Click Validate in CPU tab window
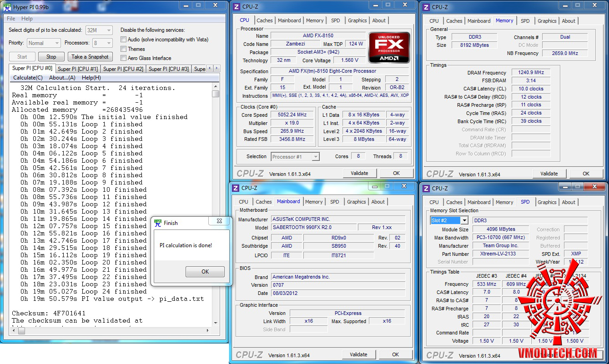The width and height of the screenshot is (609, 364). tap(360, 173)
